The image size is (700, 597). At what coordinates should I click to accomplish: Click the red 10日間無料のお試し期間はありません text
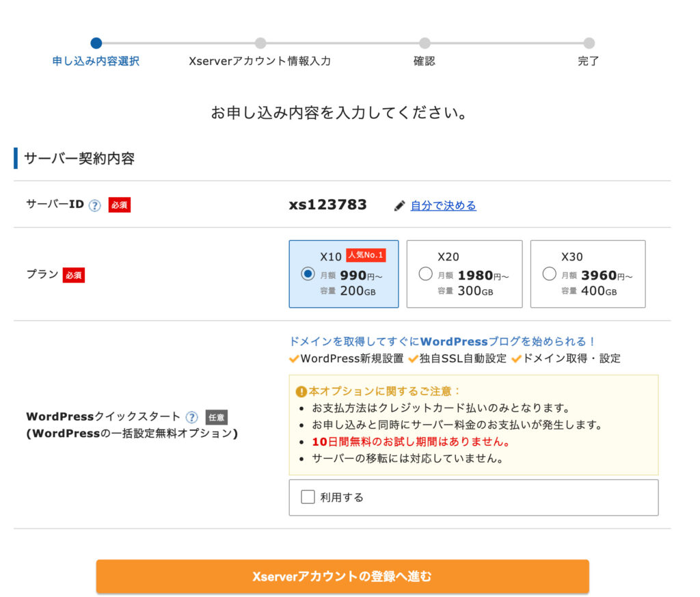(x=411, y=442)
